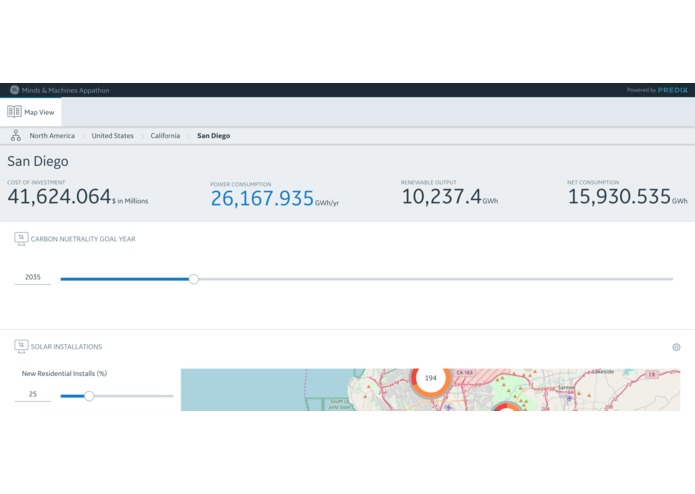Click Cost of Investment value 41,624.064
Screen dimensions: 695x494
(x=59, y=196)
